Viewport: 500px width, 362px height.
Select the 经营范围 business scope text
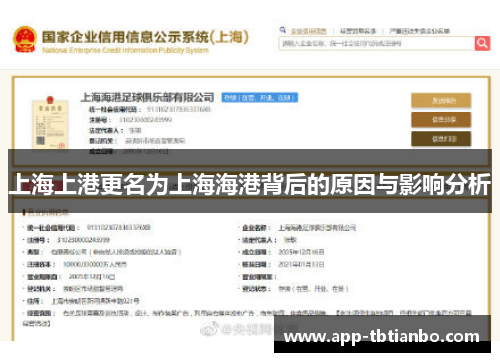pyautogui.click(x=247, y=318)
